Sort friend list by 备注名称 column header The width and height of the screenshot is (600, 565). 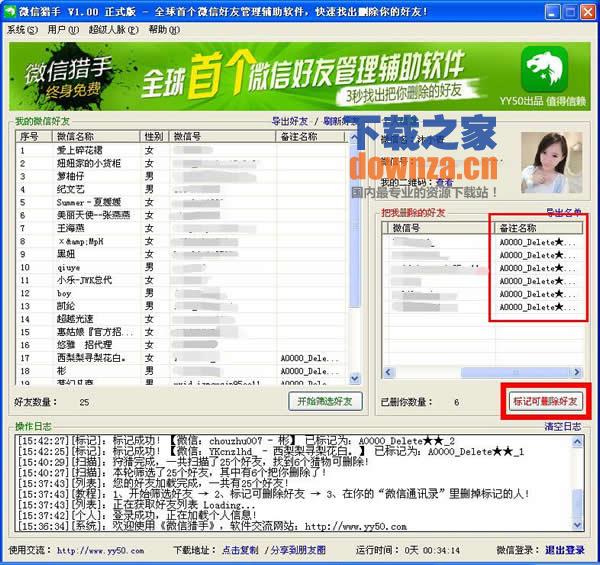tap(310, 136)
